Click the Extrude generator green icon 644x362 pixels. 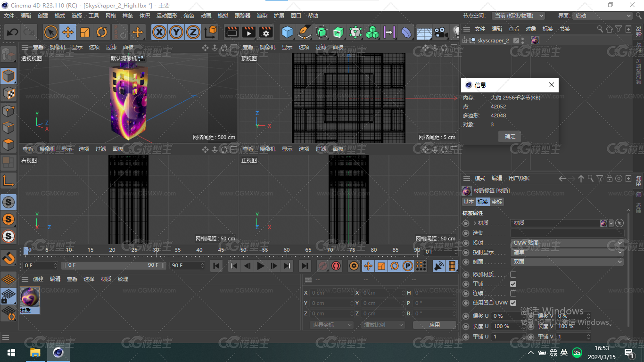pos(338,32)
